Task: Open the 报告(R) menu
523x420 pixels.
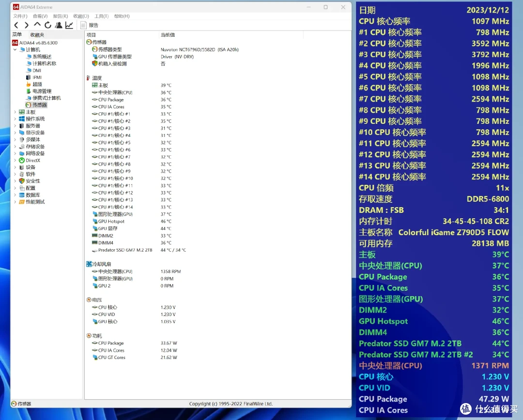Action: [x=61, y=16]
